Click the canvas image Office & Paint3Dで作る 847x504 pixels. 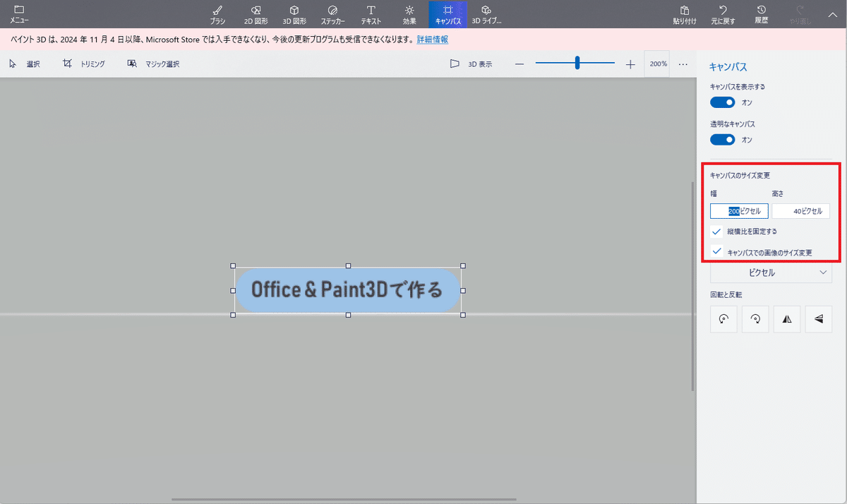click(x=348, y=290)
